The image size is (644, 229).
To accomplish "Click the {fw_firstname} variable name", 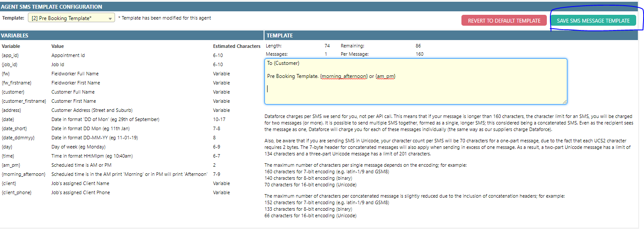I will tap(17, 83).
